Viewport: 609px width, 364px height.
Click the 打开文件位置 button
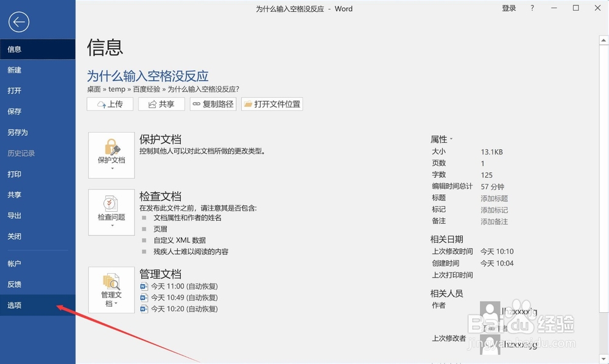click(272, 104)
